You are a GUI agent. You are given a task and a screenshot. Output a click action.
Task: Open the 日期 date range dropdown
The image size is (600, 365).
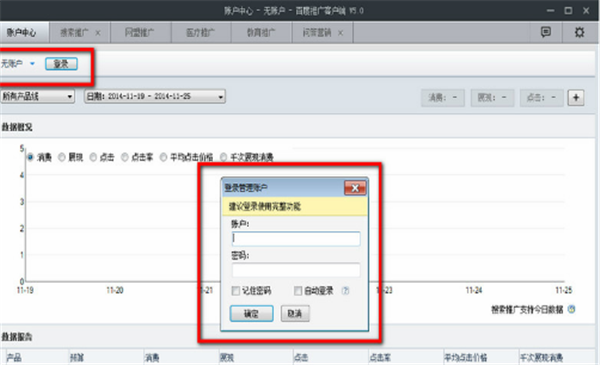pyautogui.click(x=155, y=96)
